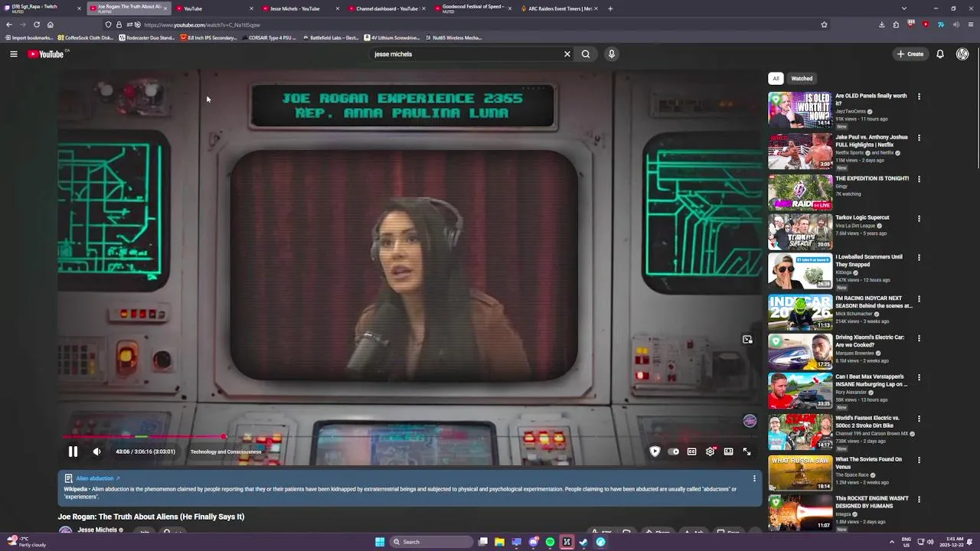
Task: More options for Driving Xiaomi's Electric Car
Action: pos(919,338)
